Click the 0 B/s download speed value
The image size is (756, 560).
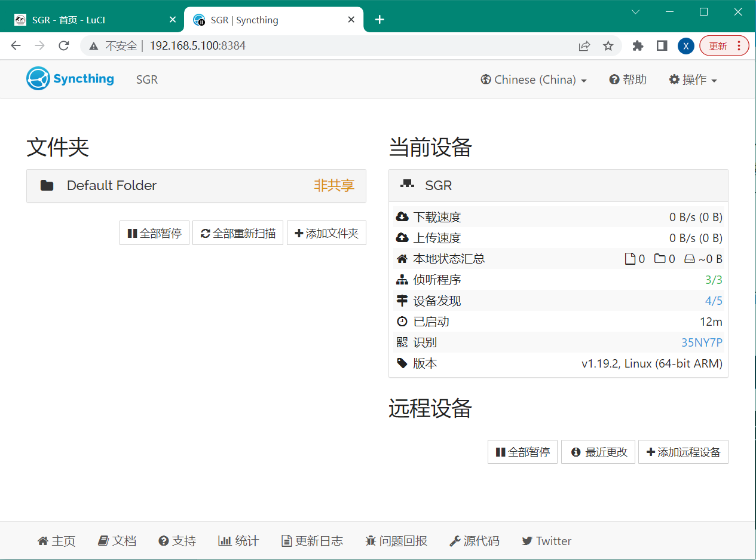tap(696, 217)
